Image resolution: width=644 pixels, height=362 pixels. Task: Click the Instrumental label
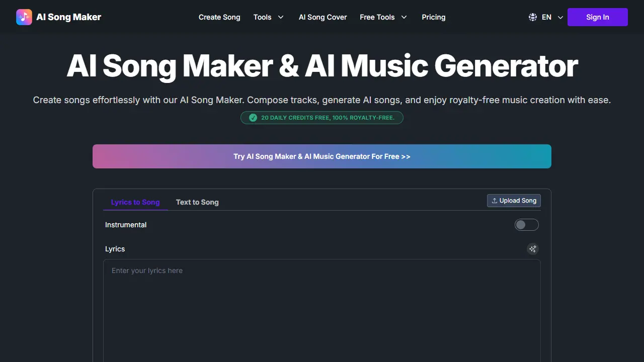coord(126,225)
